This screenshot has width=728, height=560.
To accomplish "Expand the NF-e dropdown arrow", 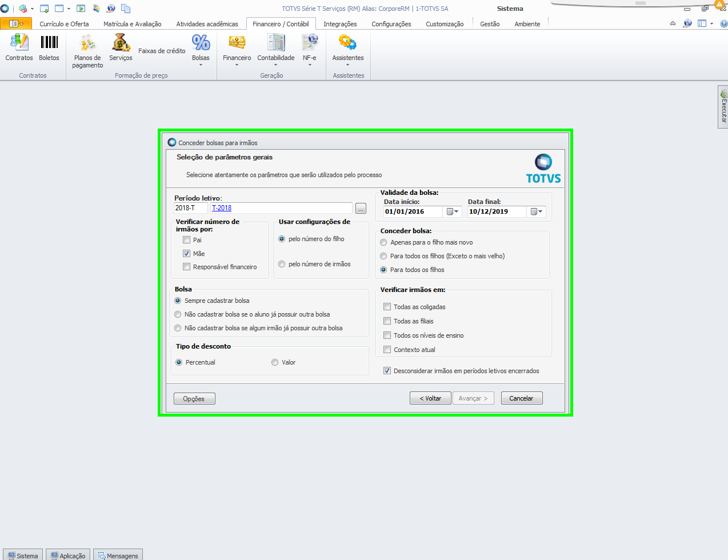I will point(310,65).
